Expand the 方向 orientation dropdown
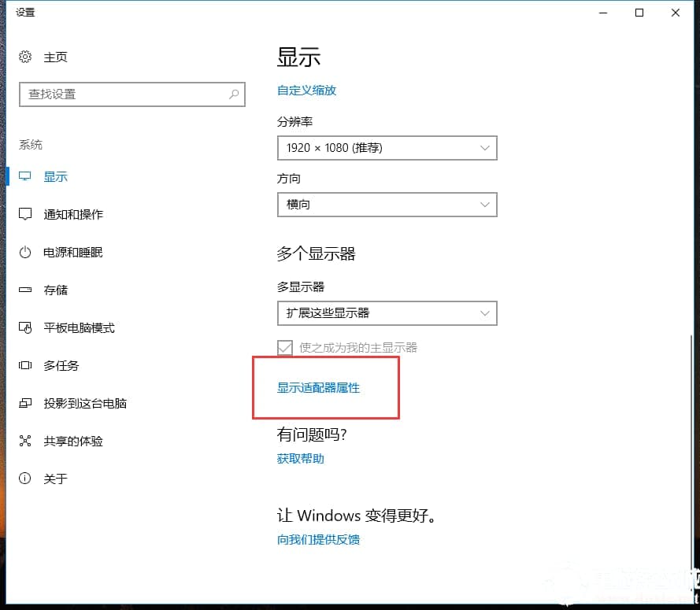 [x=387, y=205]
